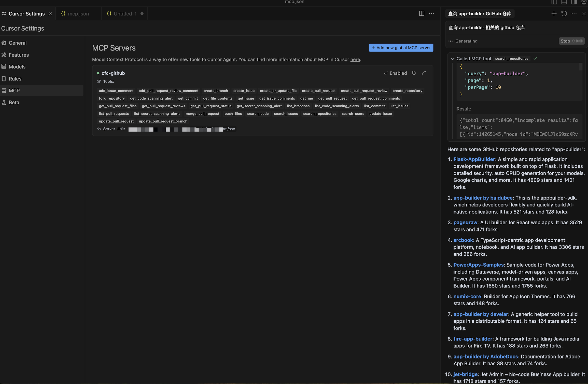Open the editor's more actions ellipsis
The image size is (588, 384).
[x=431, y=13]
